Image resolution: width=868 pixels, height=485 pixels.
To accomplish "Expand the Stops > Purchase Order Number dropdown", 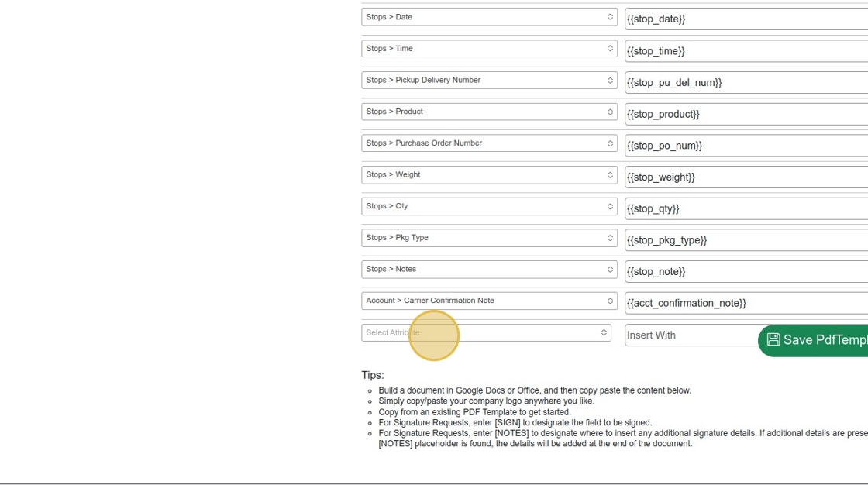I will (x=489, y=143).
